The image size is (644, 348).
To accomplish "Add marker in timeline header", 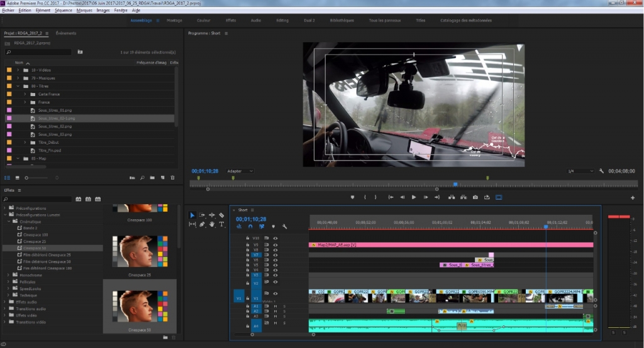I will click(x=273, y=227).
